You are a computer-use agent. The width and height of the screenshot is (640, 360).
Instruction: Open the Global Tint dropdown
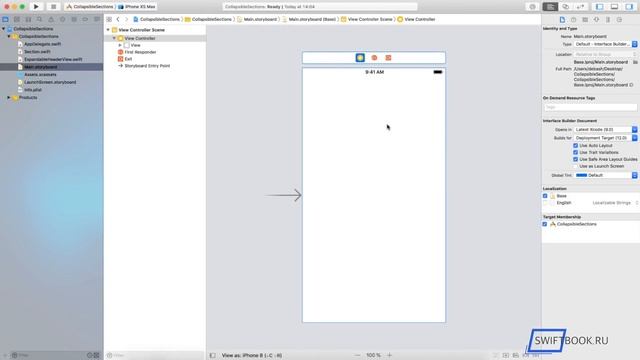[606, 175]
